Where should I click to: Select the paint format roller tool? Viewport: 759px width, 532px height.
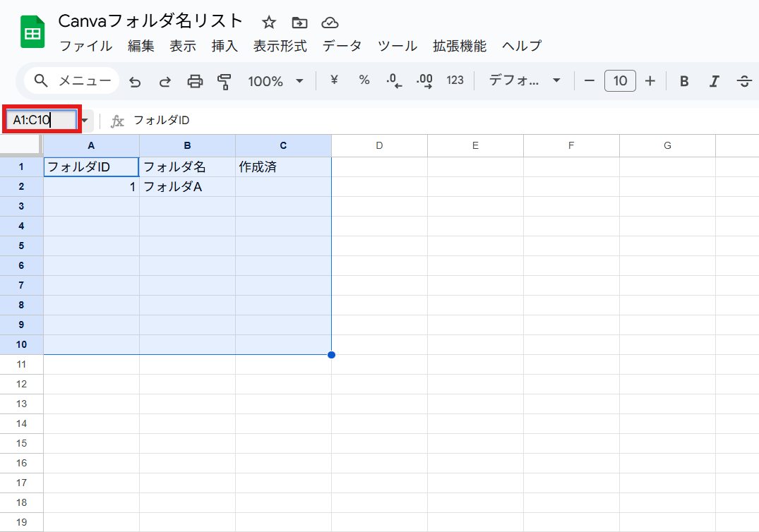(224, 81)
